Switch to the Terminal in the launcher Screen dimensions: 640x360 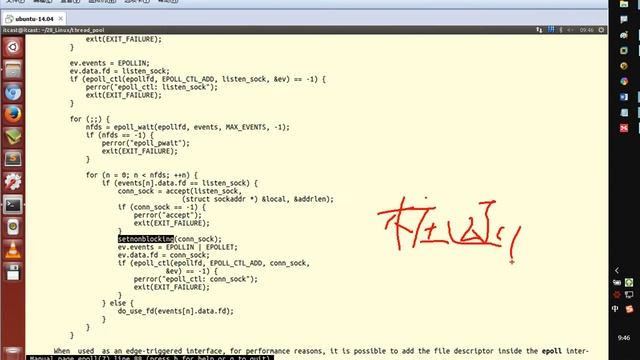coord(13,204)
